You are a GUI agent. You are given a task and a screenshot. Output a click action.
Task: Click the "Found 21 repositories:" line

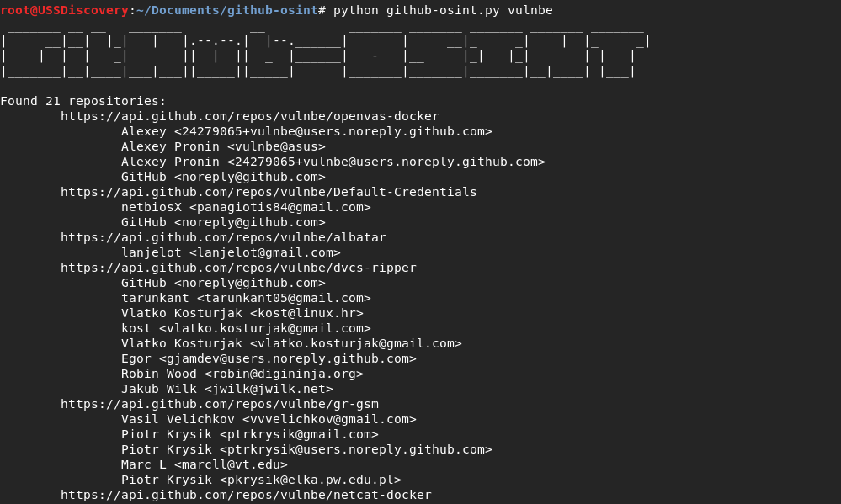pos(83,101)
